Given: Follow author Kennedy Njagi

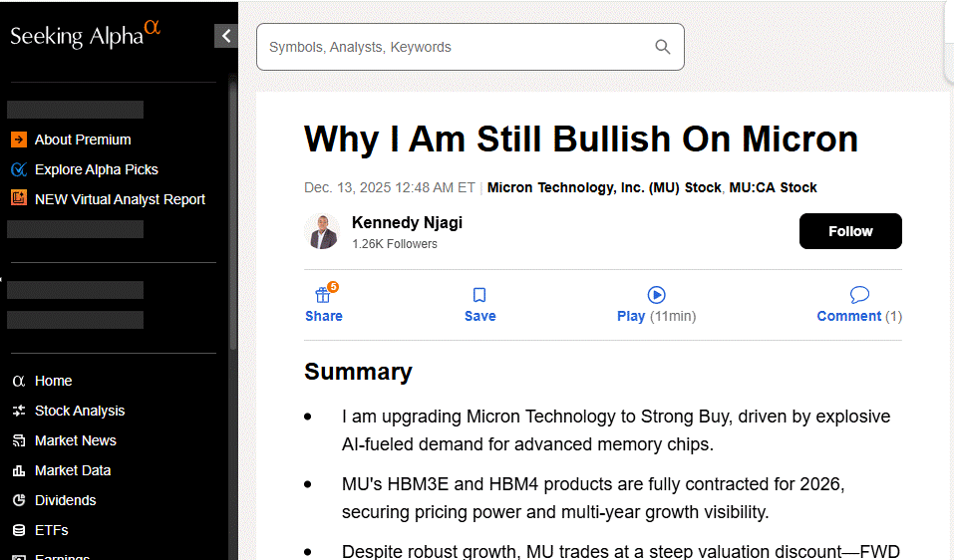Looking at the screenshot, I should 850,231.
